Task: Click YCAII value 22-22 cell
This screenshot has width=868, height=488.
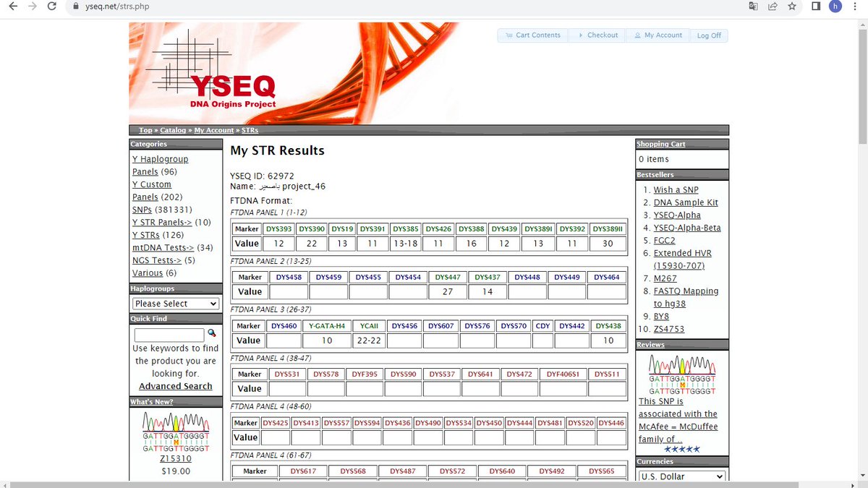Action: tap(369, 341)
